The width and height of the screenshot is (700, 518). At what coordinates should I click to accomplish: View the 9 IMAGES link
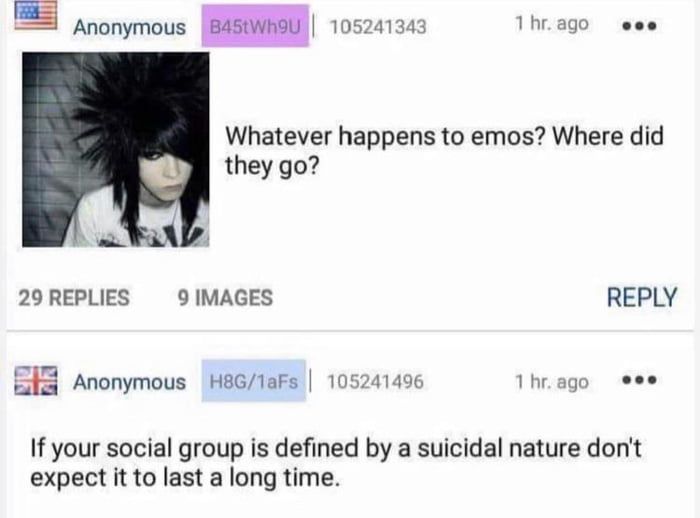tap(225, 298)
